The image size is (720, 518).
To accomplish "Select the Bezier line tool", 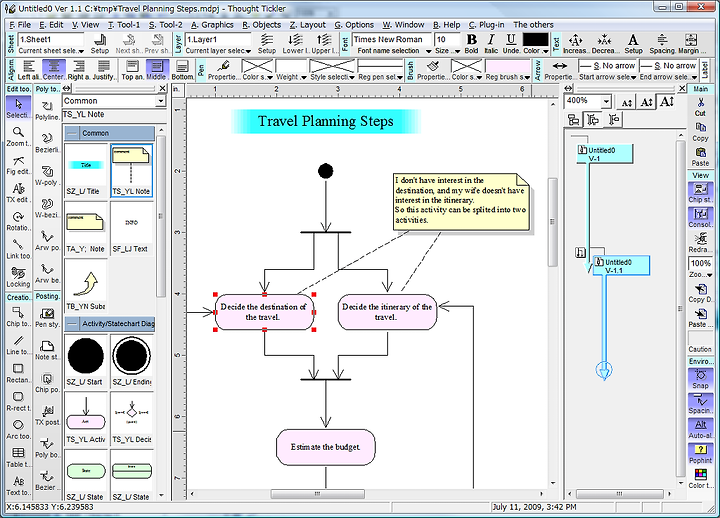I will [47, 143].
